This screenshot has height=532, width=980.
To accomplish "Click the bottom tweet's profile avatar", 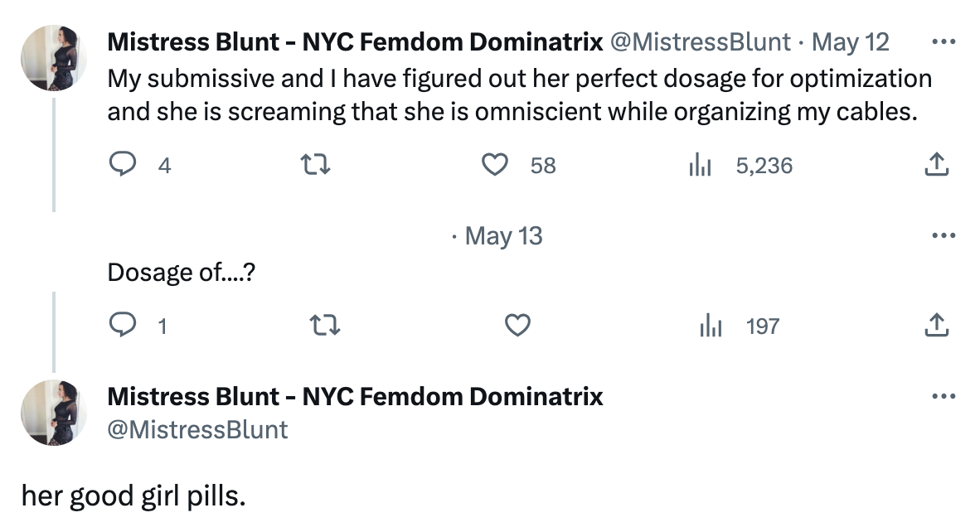I will 54,412.
